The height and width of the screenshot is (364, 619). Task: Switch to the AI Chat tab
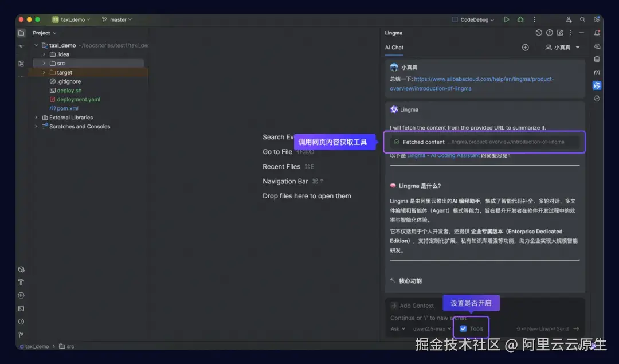pyautogui.click(x=394, y=48)
